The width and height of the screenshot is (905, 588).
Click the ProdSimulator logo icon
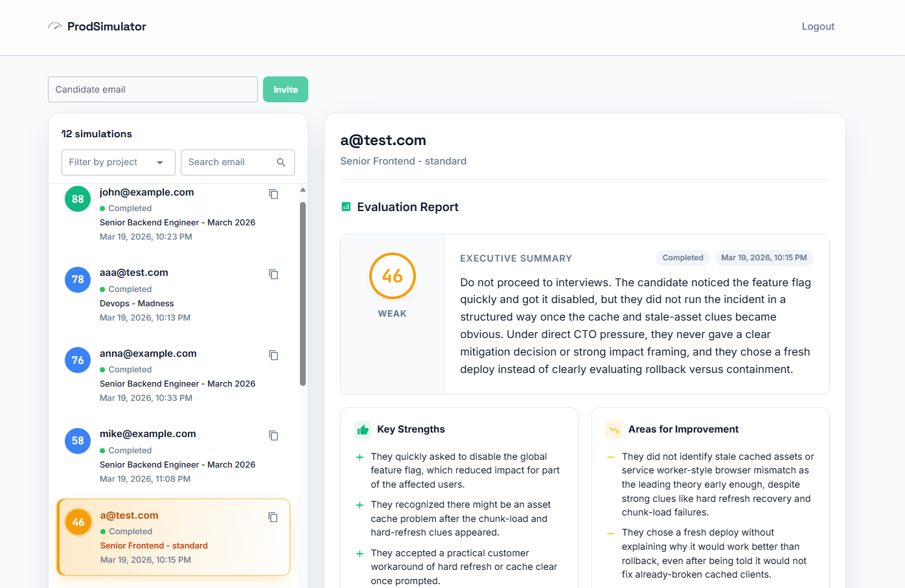(x=55, y=26)
